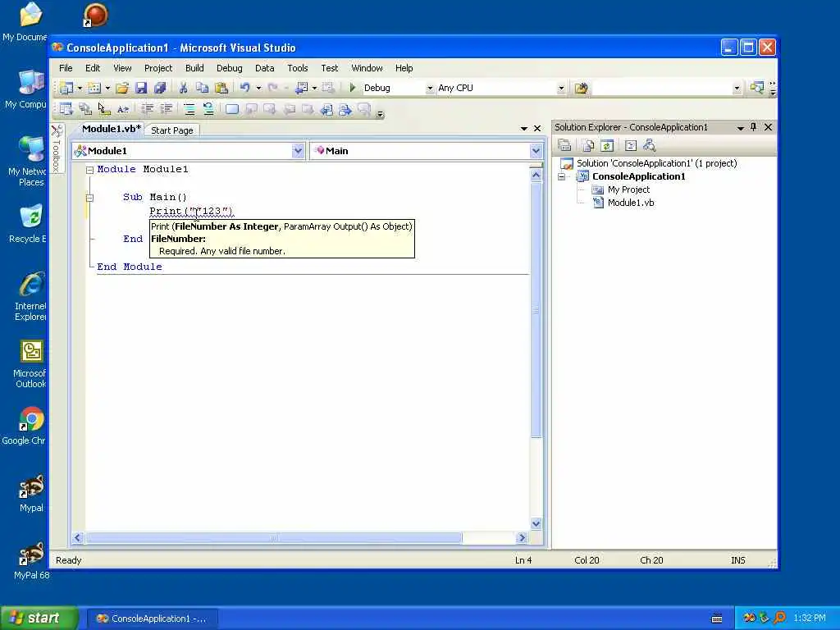Screen dimensions: 840x630
Task: Switch to the Start Page tab
Action: point(172,130)
